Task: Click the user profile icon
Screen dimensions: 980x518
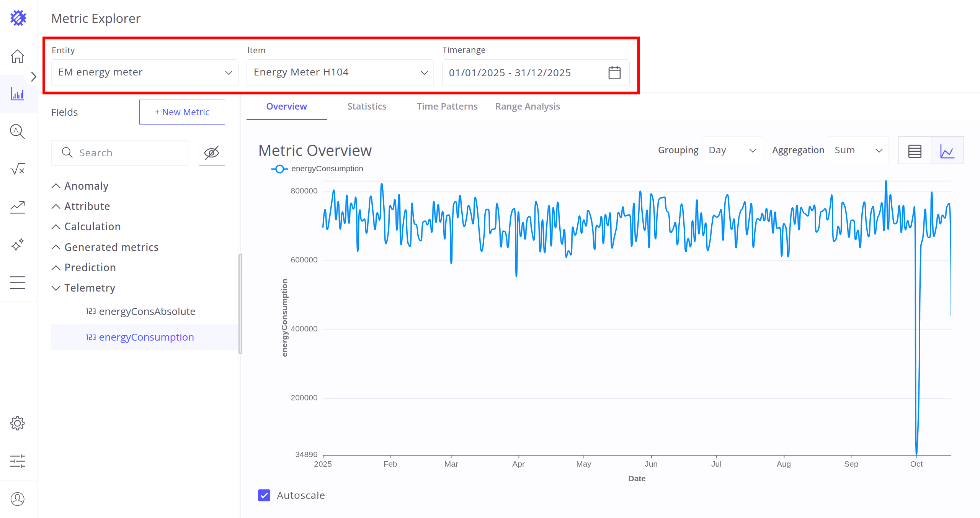Action: click(x=18, y=499)
